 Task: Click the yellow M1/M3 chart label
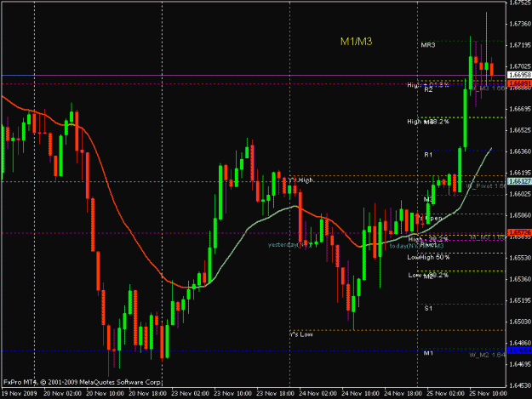(357, 42)
